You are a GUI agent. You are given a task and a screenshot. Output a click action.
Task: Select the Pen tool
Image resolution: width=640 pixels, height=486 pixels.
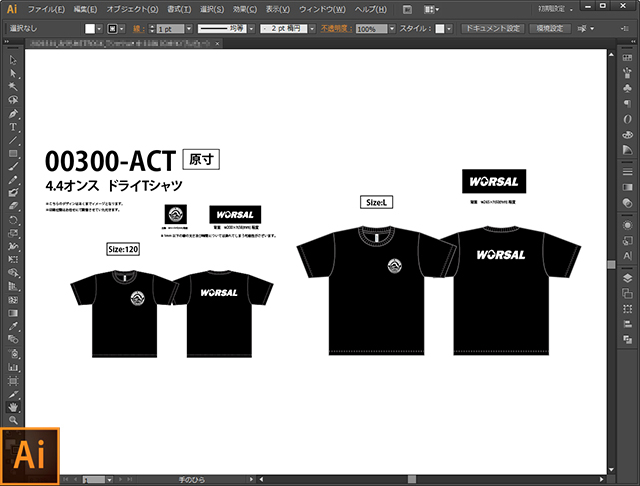click(x=13, y=113)
